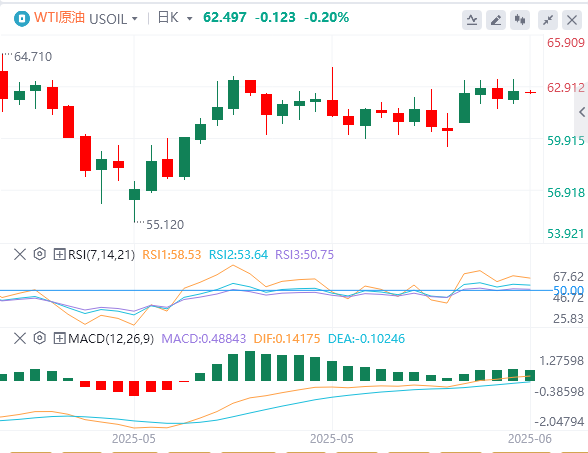The image size is (588, 453).
Task: Open MACD indicator settings gear icon
Action: 40,338
